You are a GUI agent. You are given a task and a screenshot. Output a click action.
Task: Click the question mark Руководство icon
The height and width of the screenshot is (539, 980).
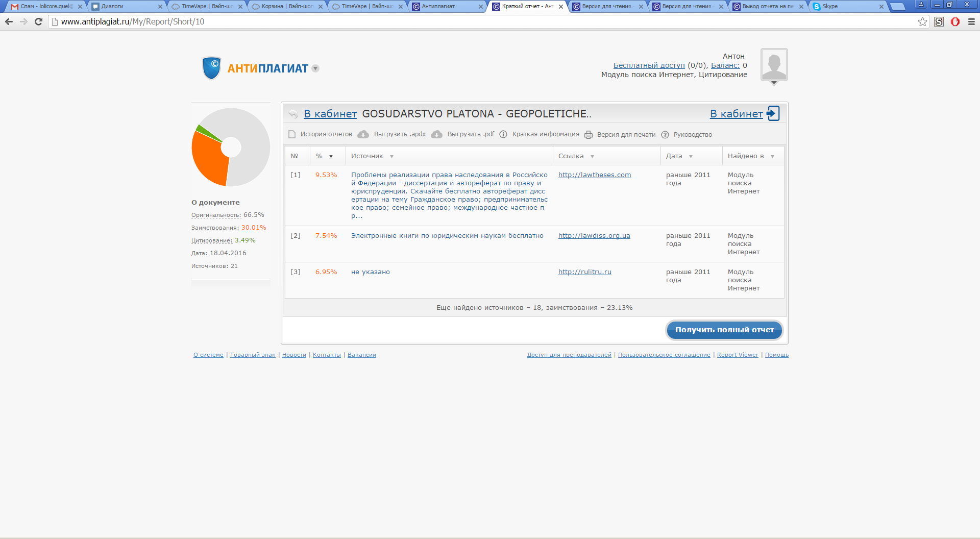[x=665, y=135]
